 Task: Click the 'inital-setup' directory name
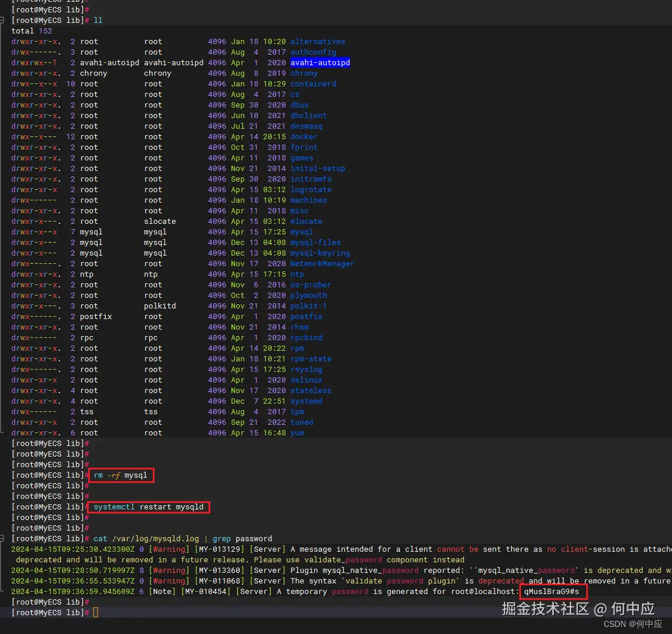coord(318,169)
